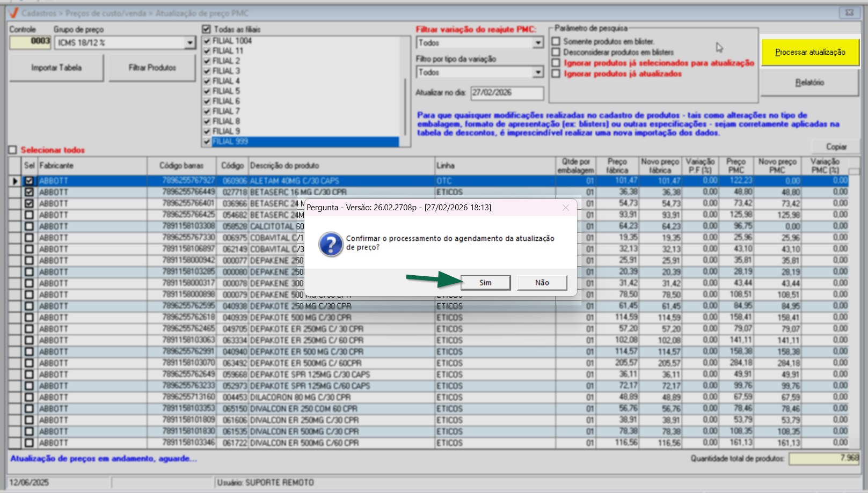Enable Somente produtos em blister option
Viewport: 868px width, 493px height.
556,41
